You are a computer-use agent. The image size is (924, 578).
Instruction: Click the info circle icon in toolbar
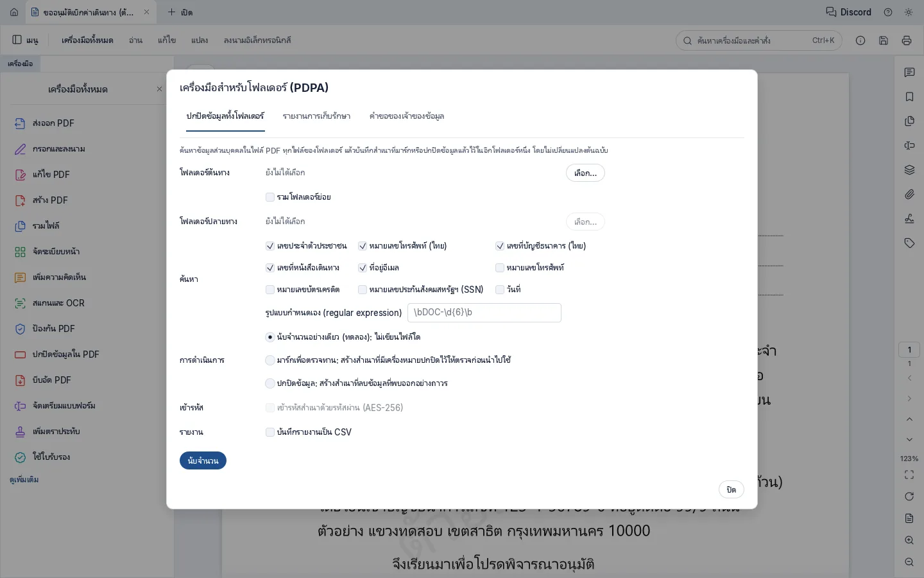point(860,40)
